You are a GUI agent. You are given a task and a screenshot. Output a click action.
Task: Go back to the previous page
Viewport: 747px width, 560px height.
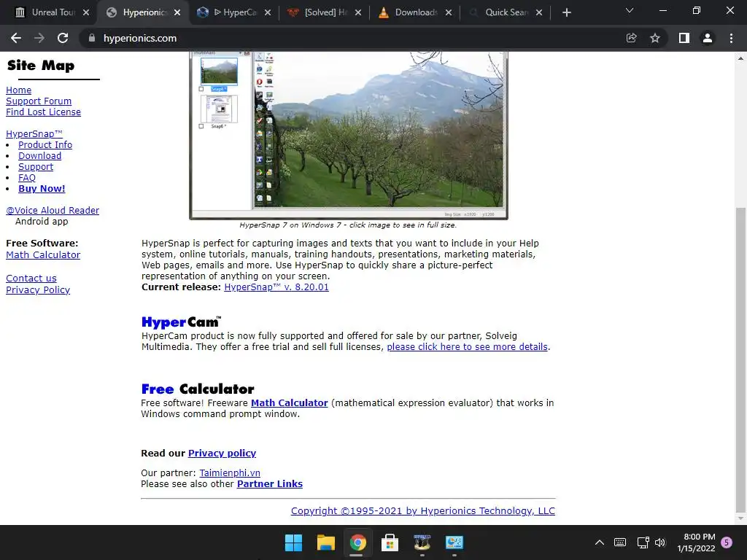click(16, 38)
